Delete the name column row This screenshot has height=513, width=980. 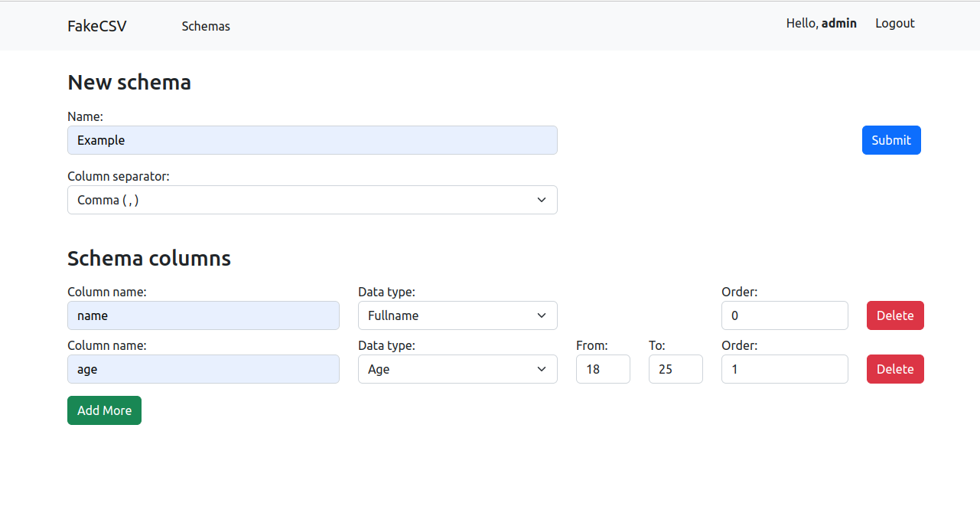click(894, 315)
